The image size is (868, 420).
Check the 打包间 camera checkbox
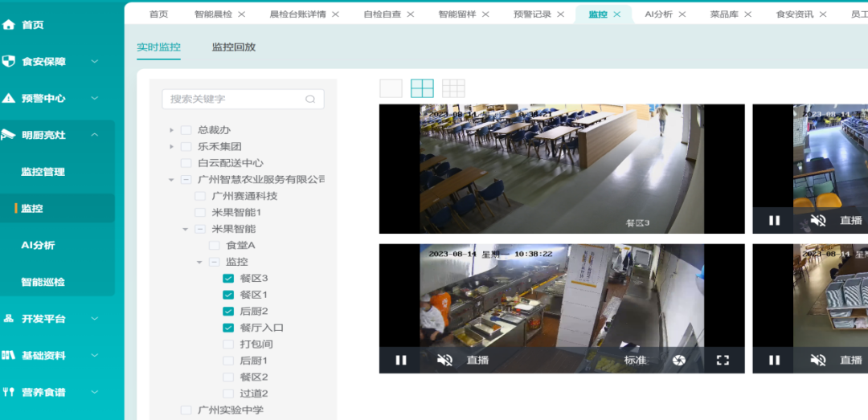[228, 345]
